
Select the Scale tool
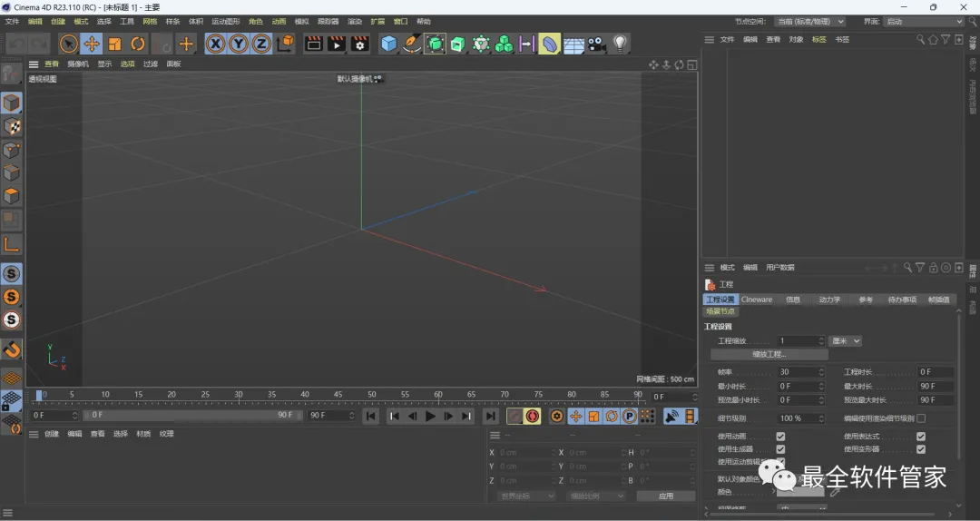(114, 44)
